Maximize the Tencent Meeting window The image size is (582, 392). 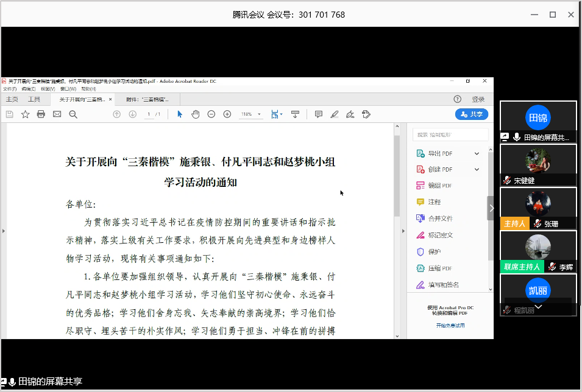click(x=553, y=15)
